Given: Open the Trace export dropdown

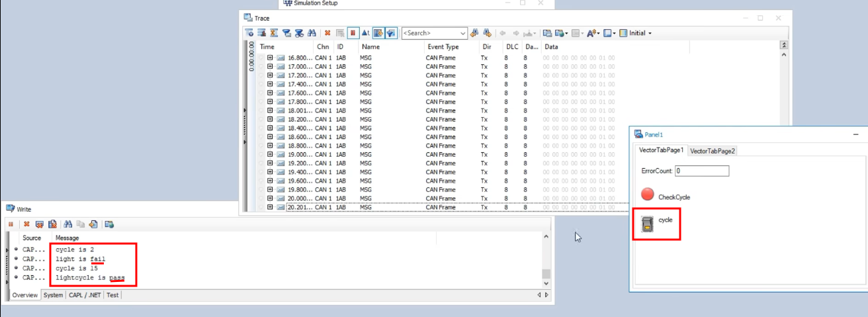Looking at the screenshot, I should tap(561, 32).
